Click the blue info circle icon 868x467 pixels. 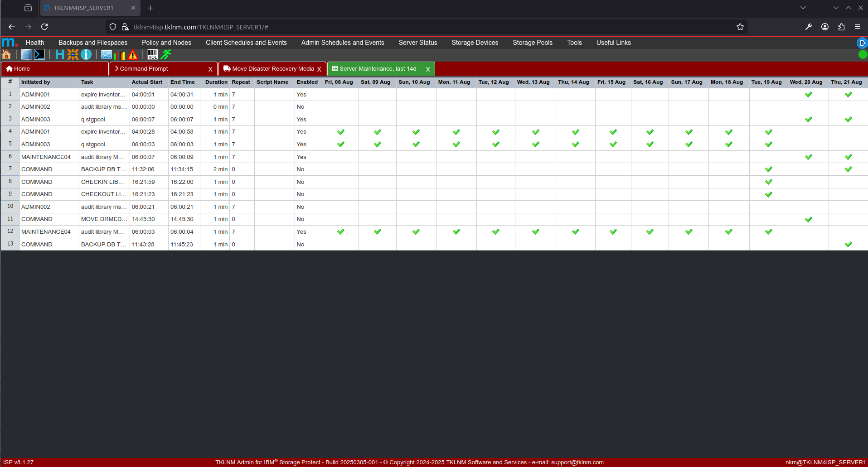point(86,55)
